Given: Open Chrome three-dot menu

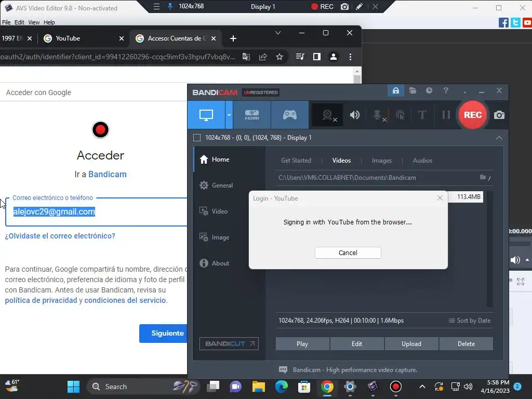Looking at the screenshot, I should (350, 57).
